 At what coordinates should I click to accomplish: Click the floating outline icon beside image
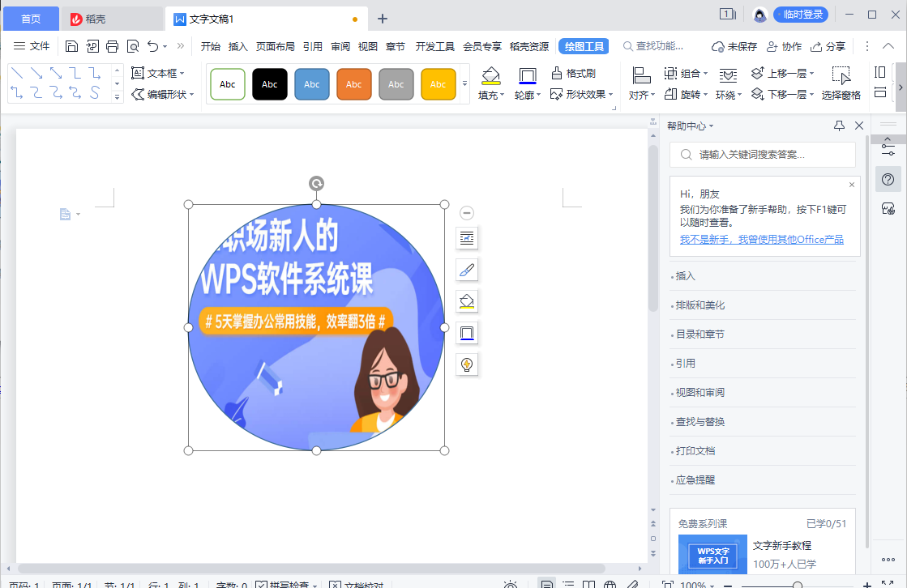click(467, 333)
